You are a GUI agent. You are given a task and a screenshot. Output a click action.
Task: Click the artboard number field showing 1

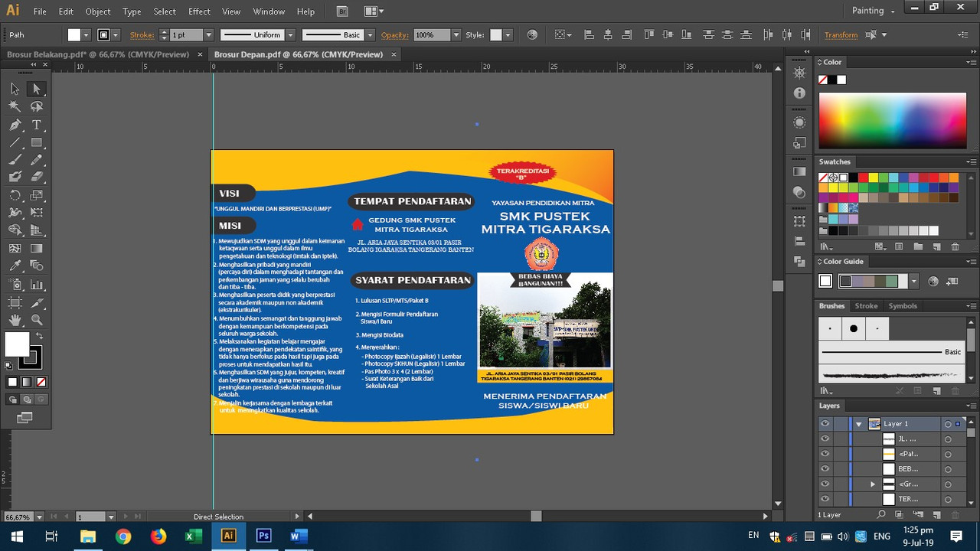pyautogui.click(x=90, y=517)
